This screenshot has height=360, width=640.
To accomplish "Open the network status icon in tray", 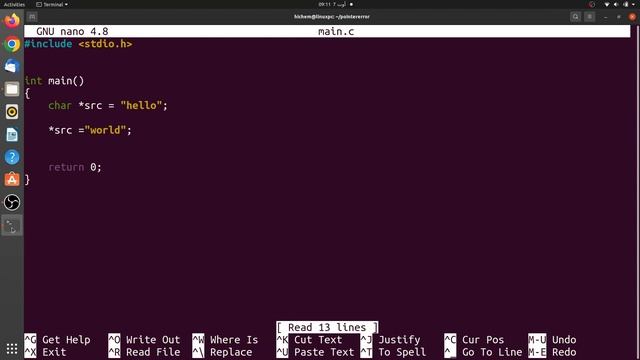I will 607,4.
